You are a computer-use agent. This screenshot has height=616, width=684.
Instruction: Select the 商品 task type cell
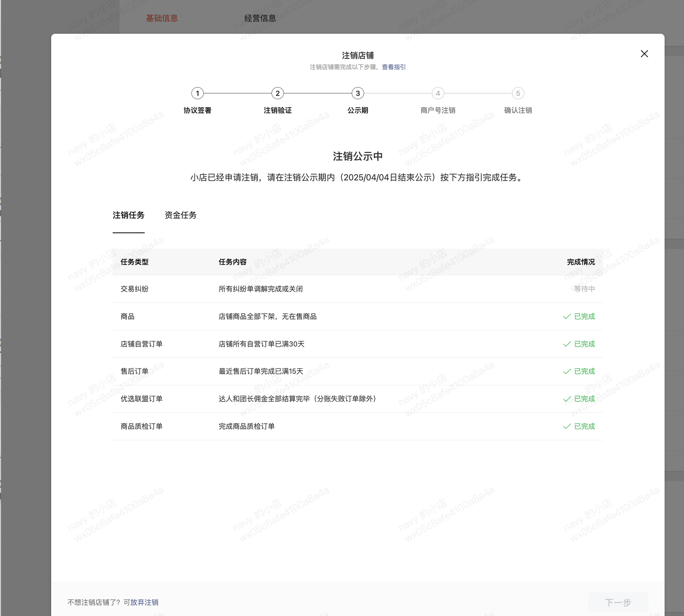128,316
